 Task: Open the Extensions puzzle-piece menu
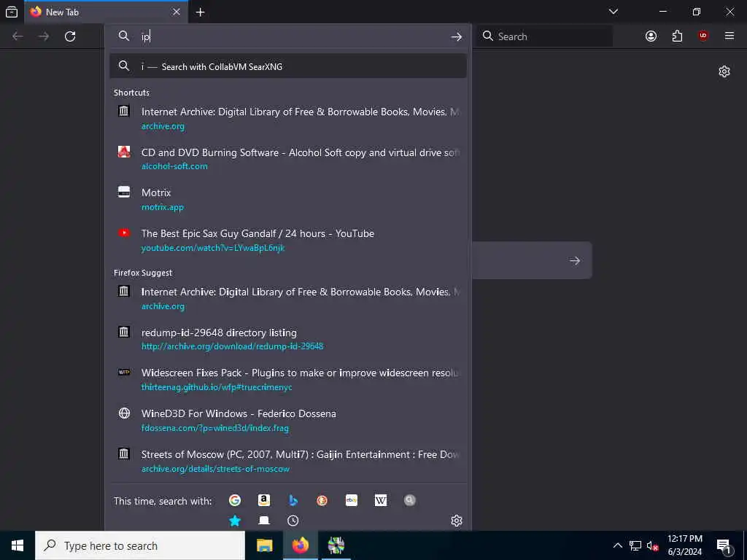677,36
